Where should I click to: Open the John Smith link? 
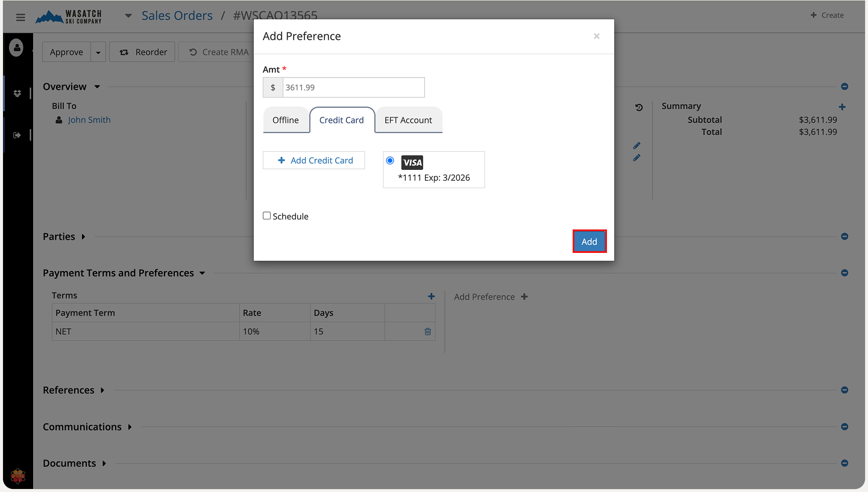(89, 120)
